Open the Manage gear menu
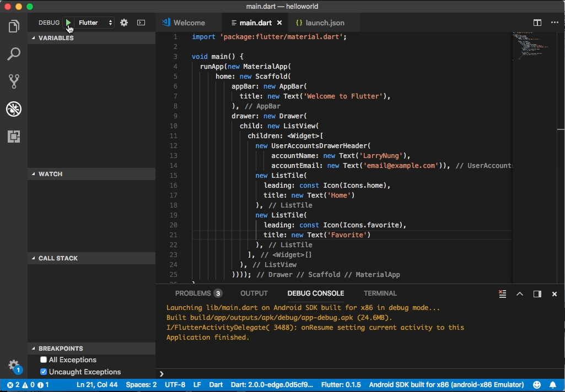This screenshot has height=392, width=565. tap(14, 364)
